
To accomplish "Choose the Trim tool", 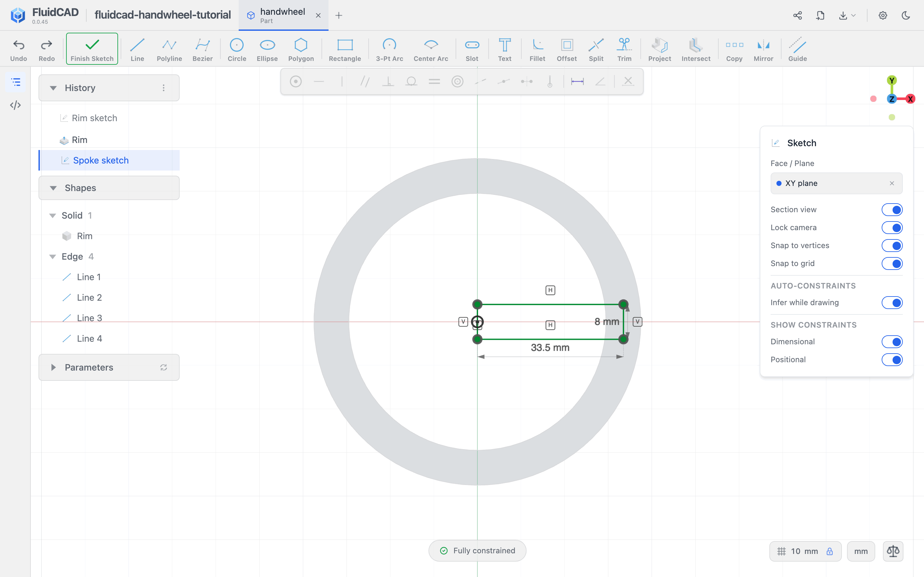I will (624, 50).
